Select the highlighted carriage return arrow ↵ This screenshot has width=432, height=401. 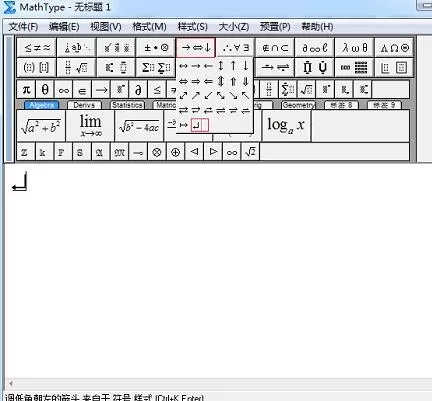coord(196,125)
